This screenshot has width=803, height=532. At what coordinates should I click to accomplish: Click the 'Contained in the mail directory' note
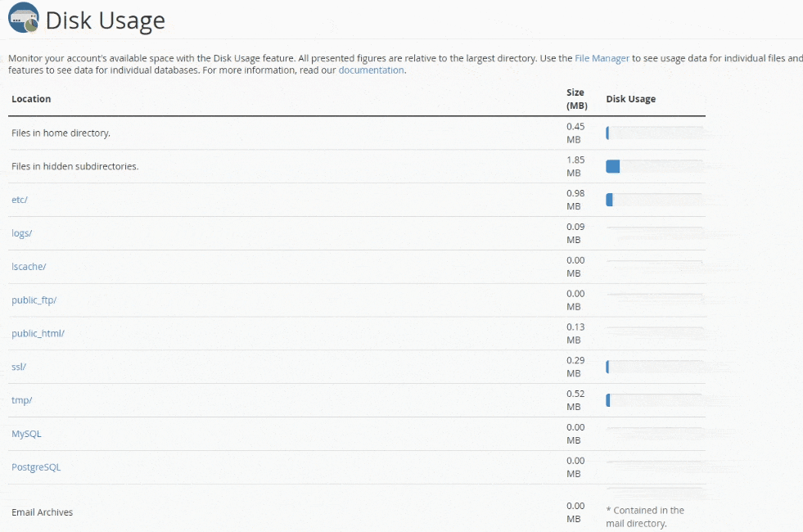pos(645,516)
